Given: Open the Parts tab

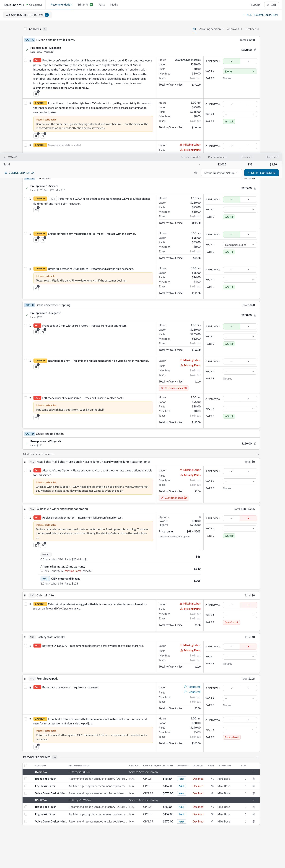Looking at the screenshot, I should point(102,5).
